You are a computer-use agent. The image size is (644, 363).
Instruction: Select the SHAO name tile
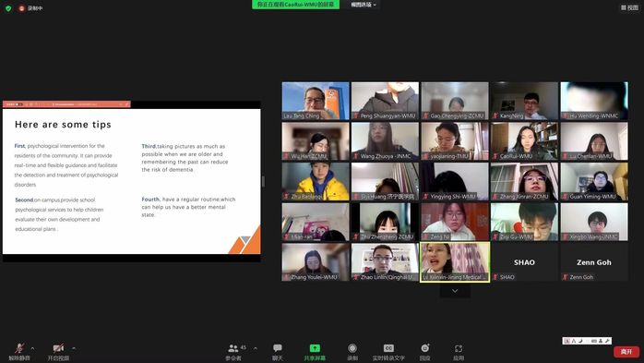524,262
